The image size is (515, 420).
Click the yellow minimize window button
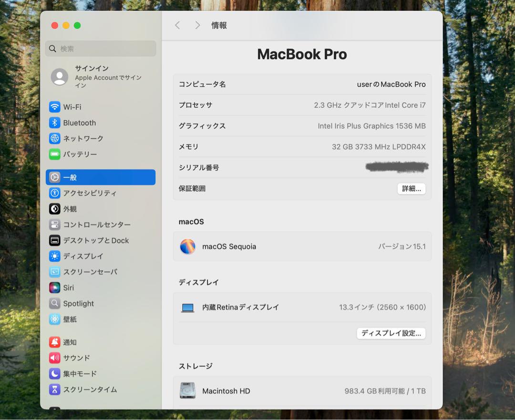[x=66, y=25]
